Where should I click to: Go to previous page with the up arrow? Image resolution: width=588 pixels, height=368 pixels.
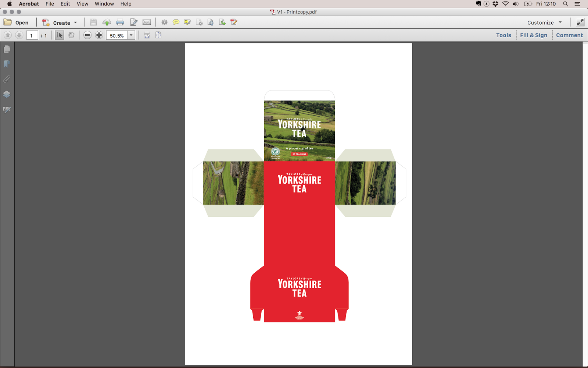click(x=8, y=35)
